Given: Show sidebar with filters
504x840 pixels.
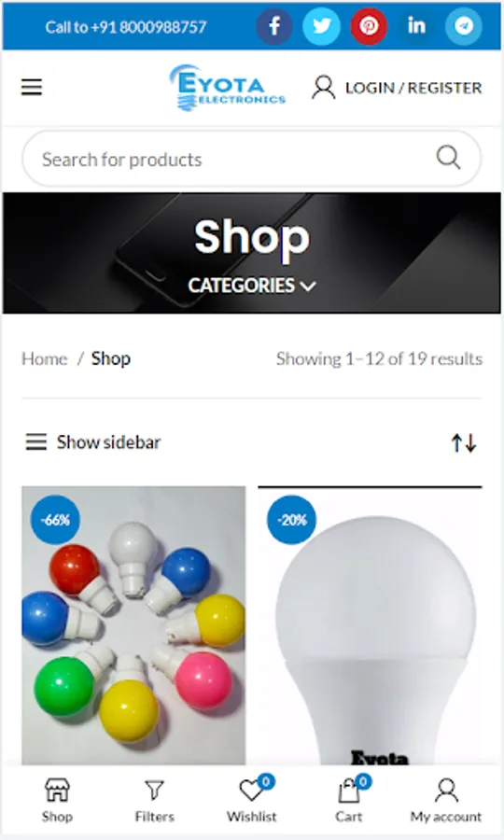Looking at the screenshot, I should click(x=93, y=442).
